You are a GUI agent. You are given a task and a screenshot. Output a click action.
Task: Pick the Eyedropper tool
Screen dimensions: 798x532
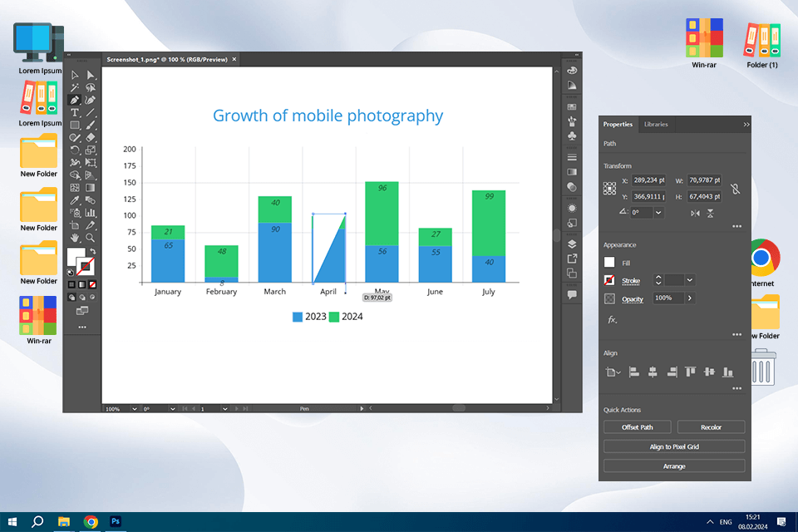pos(75,200)
